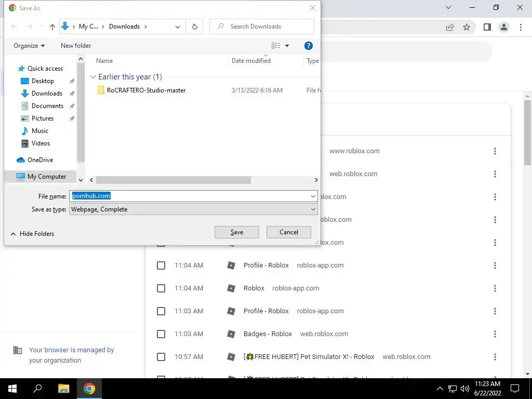Select Desktop in the navigation pane
The height and width of the screenshot is (399, 532).
[43, 81]
